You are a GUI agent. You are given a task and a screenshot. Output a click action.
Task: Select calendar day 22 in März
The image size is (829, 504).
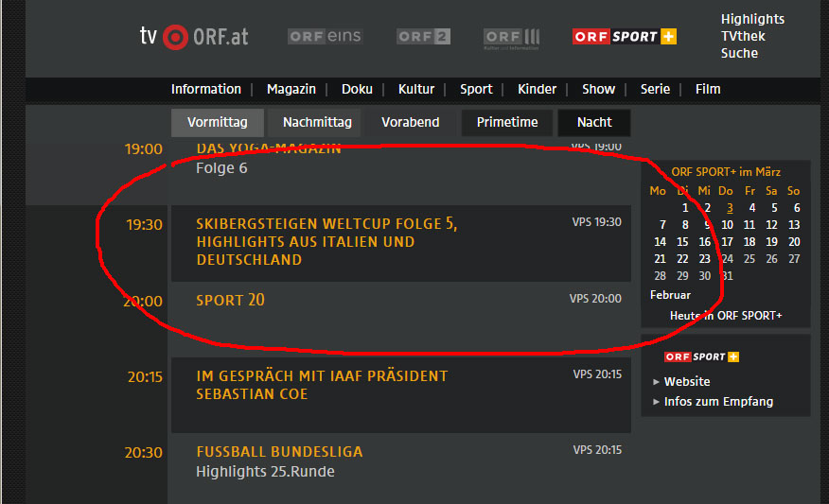pyautogui.click(x=682, y=259)
